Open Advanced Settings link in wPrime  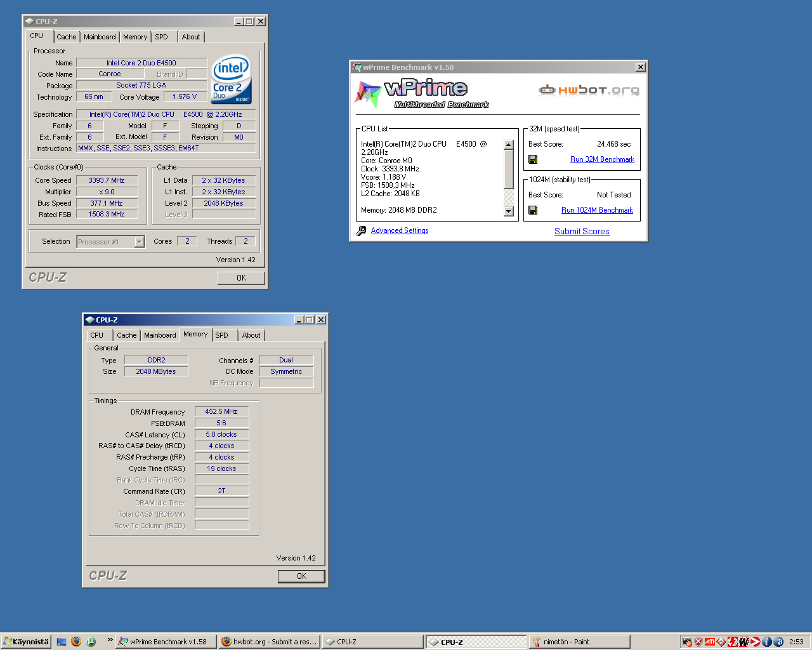coord(400,230)
